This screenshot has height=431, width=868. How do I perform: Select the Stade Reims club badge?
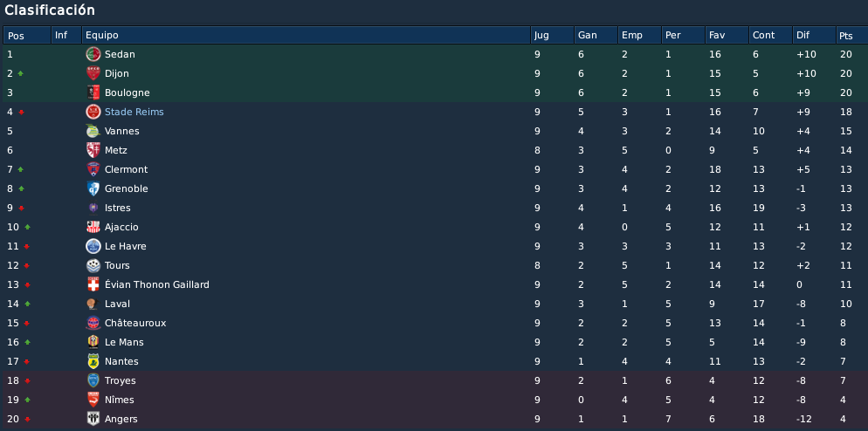(x=93, y=112)
